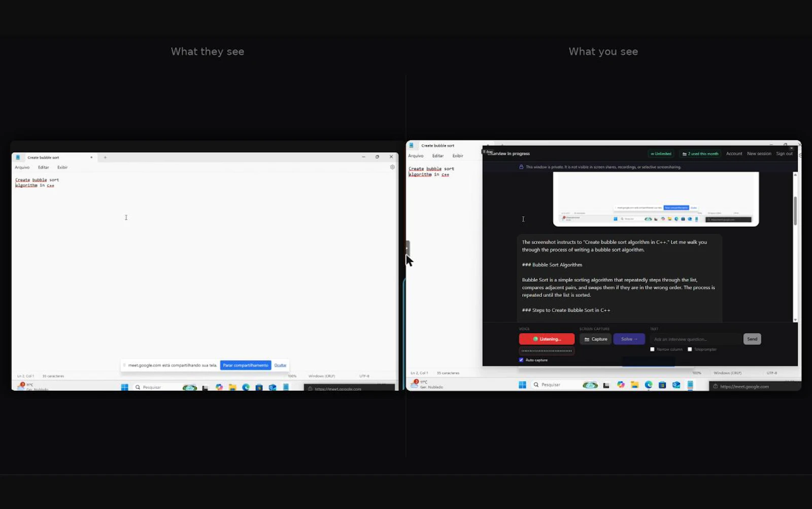812x509 pixels.
Task: Open Notepad settings gear in the 'What they see' view
Action: tap(392, 167)
